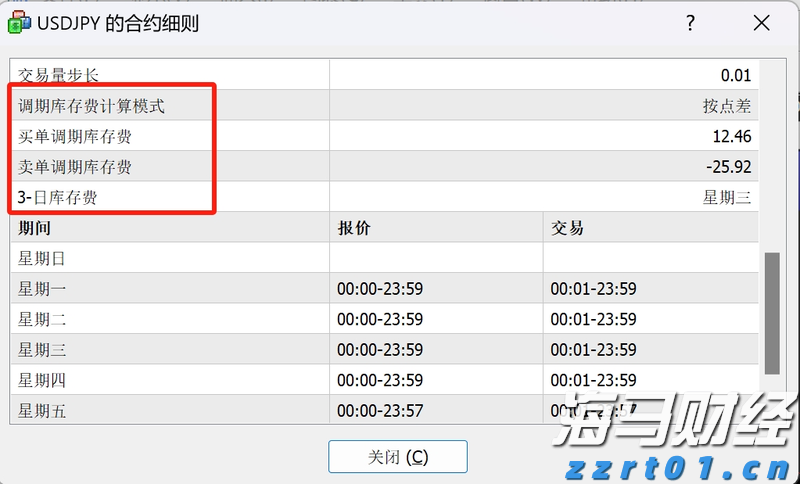Click the USDJPY dialog title icon

tap(19, 23)
